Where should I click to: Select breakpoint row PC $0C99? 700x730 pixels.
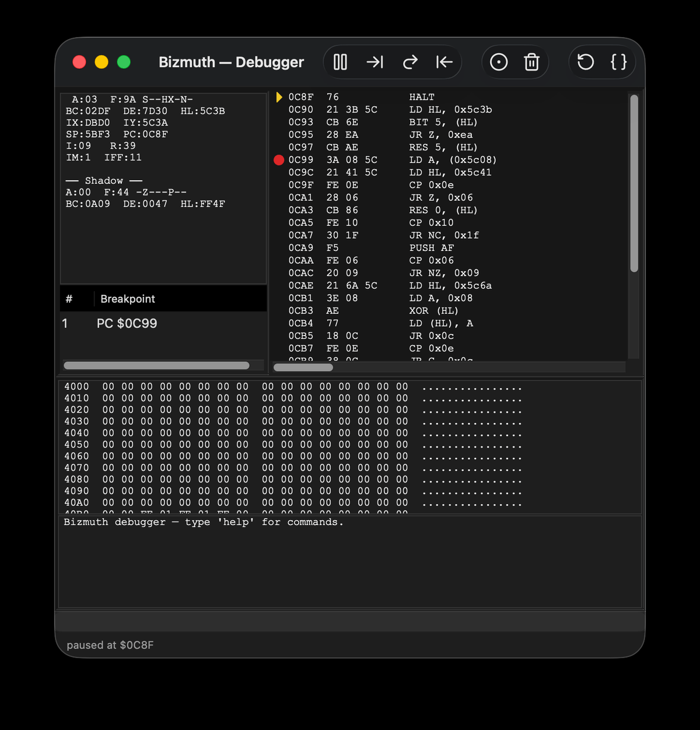point(163,323)
